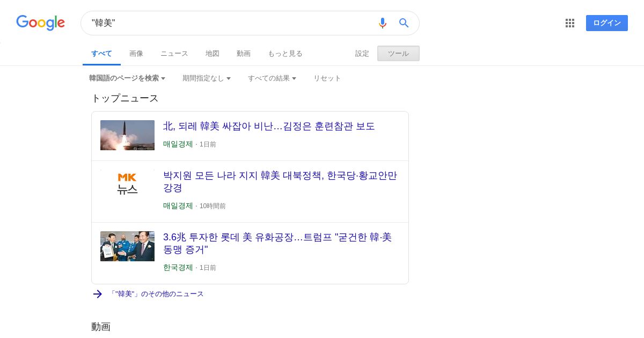This screenshot has width=644, height=338.
Task: Expand 韓国語のページを検索 dropdown
Action: 127,78
